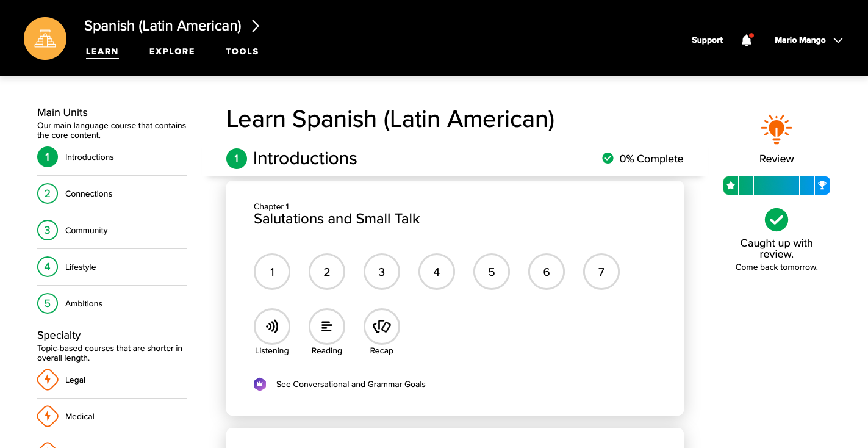
Task: Click the Review progress bar
Action: [776, 186]
